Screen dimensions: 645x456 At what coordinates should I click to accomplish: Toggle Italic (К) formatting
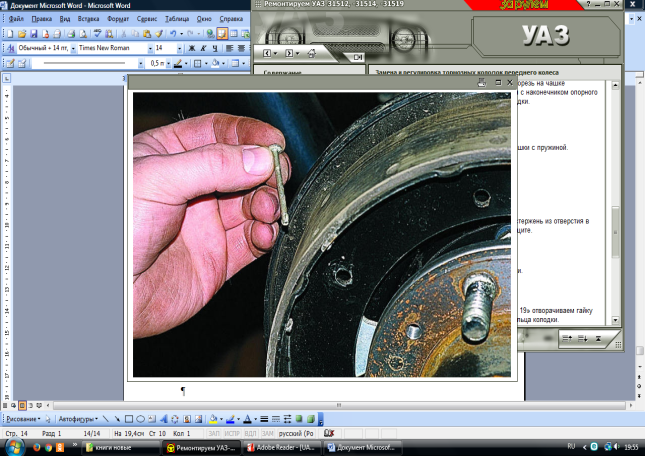click(x=203, y=48)
